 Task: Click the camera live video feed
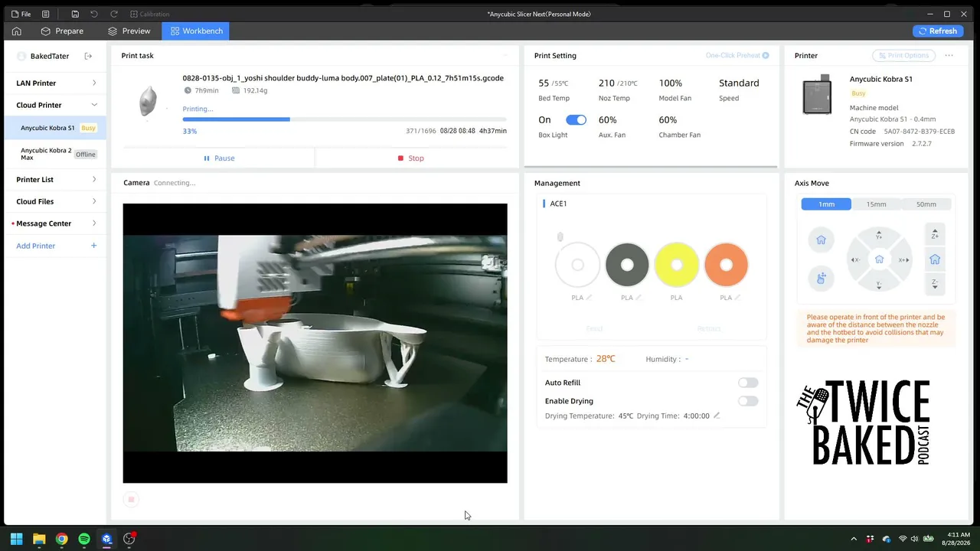[315, 344]
